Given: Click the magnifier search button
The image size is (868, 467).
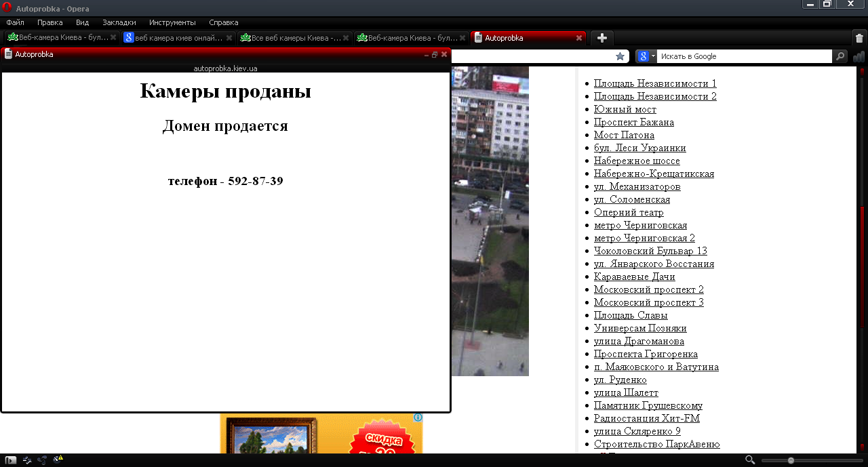Looking at the screenshot, I should pyautogui.click(x=840, y=56).
